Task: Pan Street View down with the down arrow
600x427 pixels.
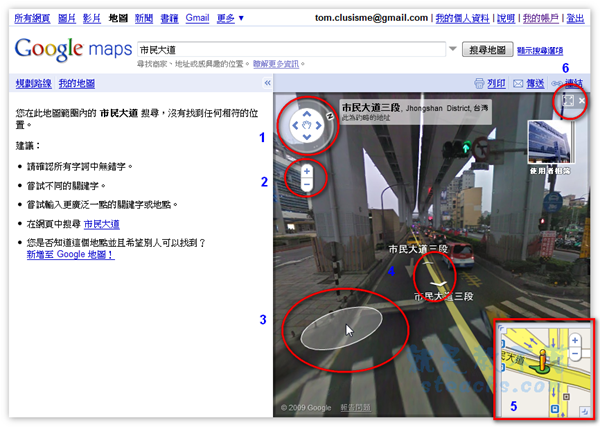Action: coord(307,137)
